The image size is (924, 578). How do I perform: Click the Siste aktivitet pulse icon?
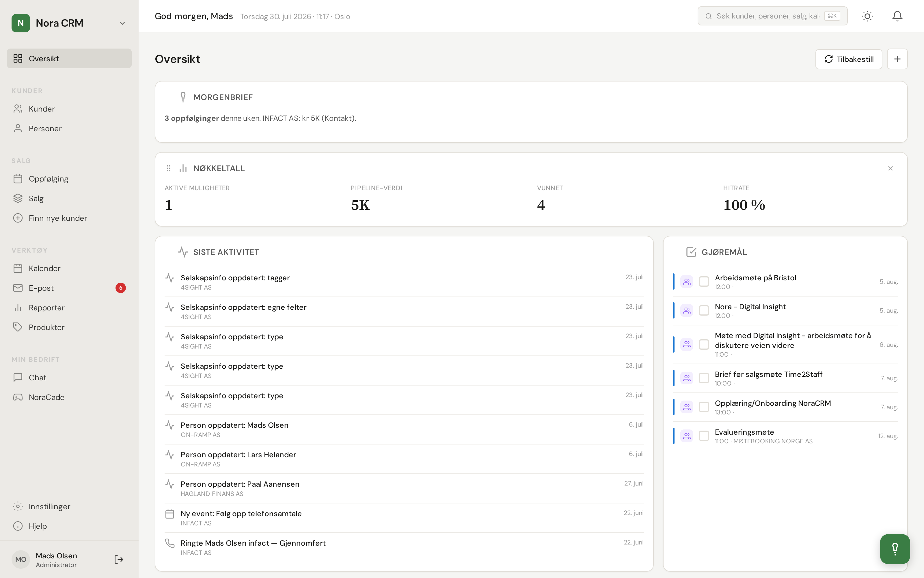click(x=183, y=252)
